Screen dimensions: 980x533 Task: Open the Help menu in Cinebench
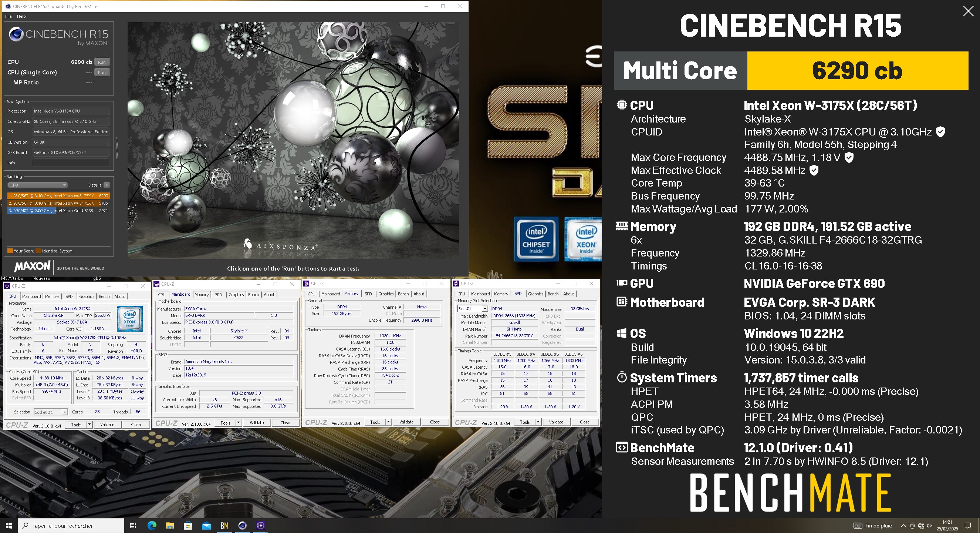(21, 16)
